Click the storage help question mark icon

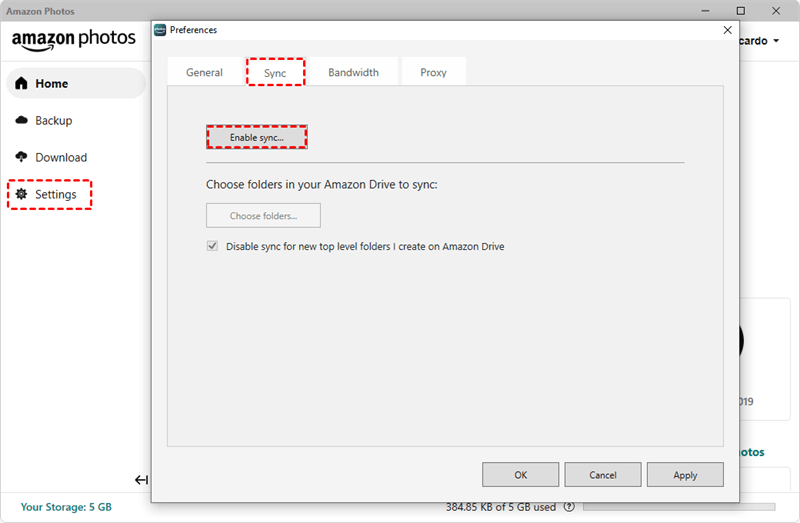point(569,507)
